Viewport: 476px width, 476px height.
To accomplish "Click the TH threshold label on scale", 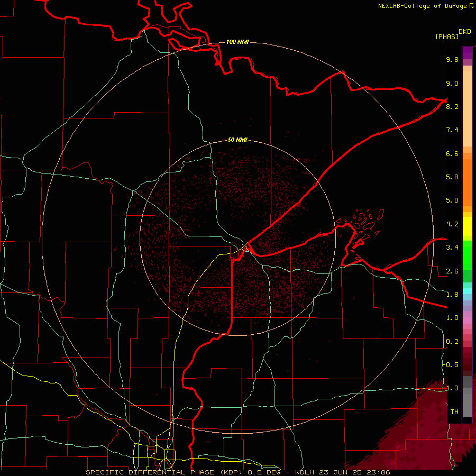I will pyautogui.click(x=454, y=412).
